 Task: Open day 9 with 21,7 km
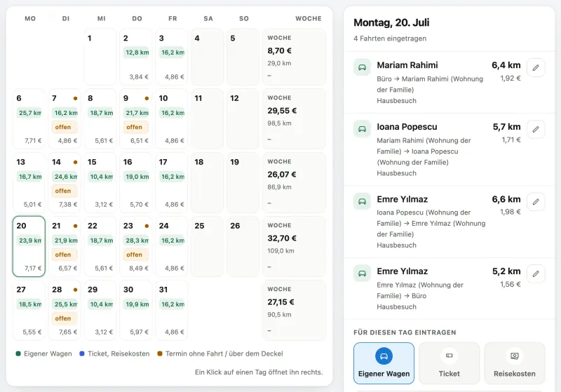(x=136, y=119)
